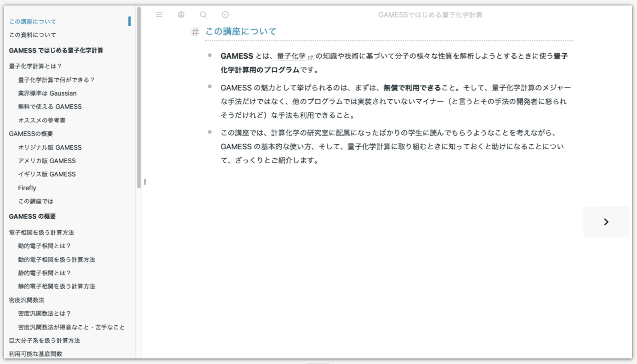Click the circled checkmark toolbar icon
Screen dimensions: 637x364
[x=225, y=15]
